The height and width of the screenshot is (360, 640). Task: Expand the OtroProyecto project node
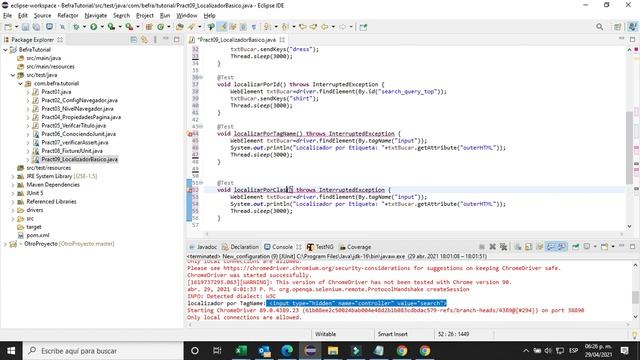(x=5, y=244)
